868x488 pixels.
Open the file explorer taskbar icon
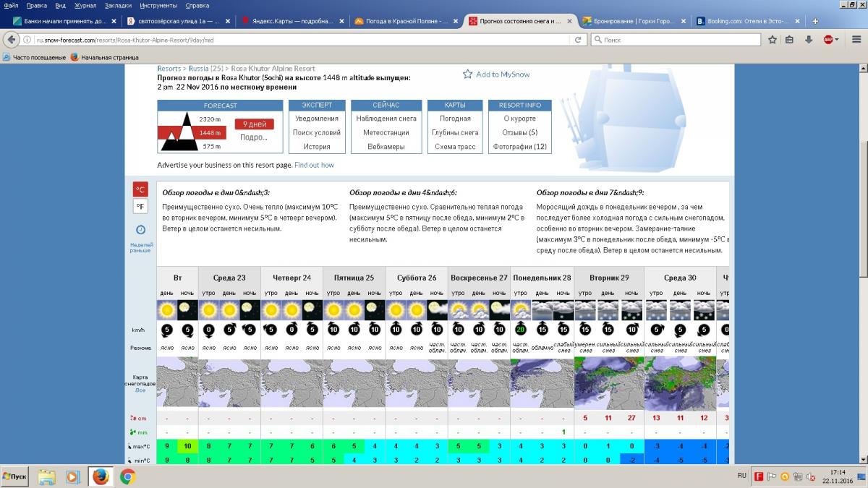46,476
